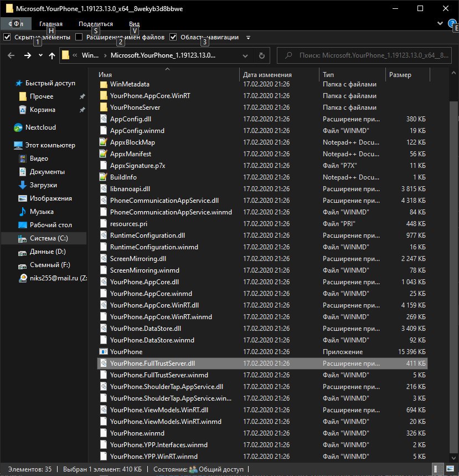Select the YourPhone application icon
459x476 pixels.
coord(104,352)
